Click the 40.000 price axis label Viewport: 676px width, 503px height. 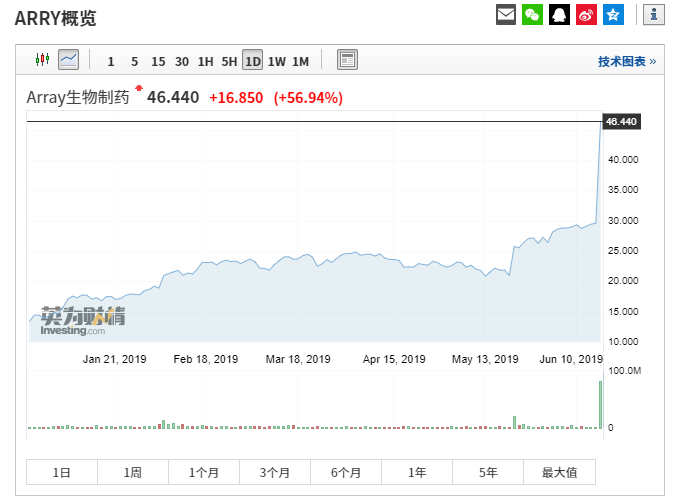click(623, 159)
